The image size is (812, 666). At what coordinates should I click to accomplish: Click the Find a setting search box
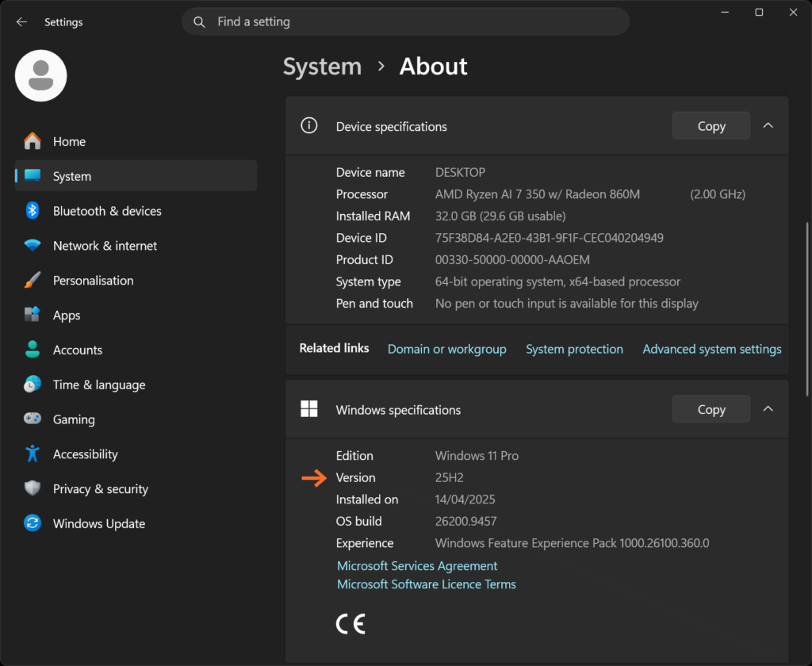click(x=405, y=21)
